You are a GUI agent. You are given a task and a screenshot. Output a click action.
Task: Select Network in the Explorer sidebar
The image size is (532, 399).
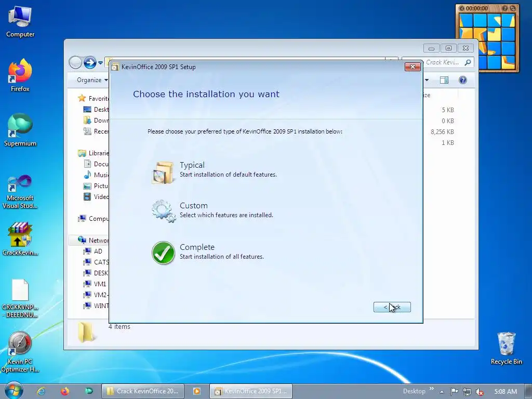tap(94, 240)
